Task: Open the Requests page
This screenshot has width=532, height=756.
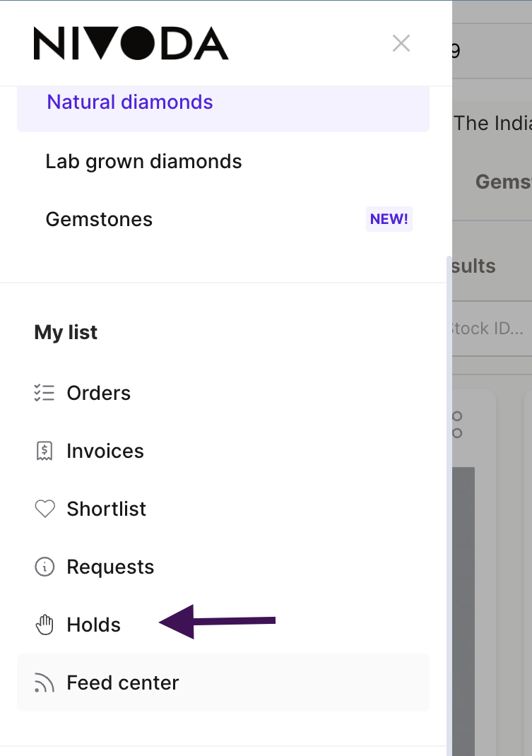Action: [x=223, y=567]
